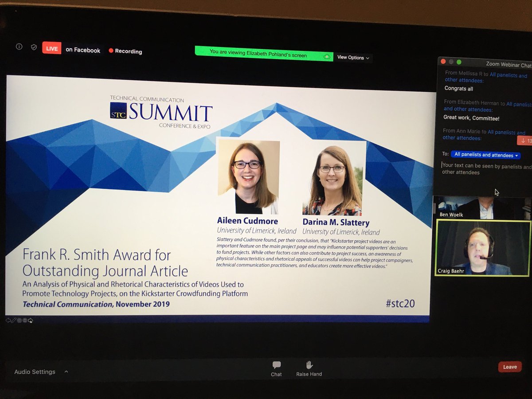Select the pencil annotation tool
The image size is (532, 399).
(13, 320)
